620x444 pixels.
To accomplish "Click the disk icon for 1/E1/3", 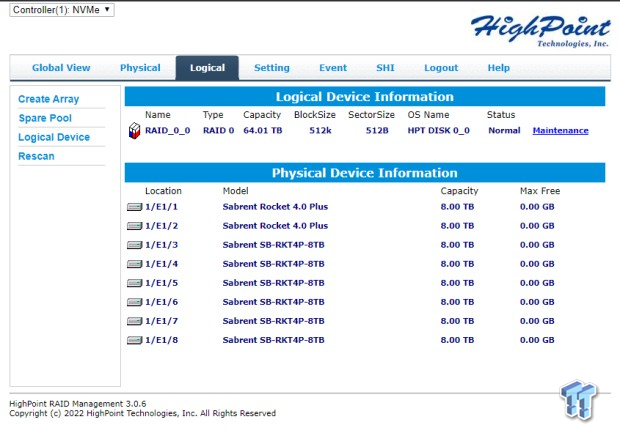I will tap(134, 245).
